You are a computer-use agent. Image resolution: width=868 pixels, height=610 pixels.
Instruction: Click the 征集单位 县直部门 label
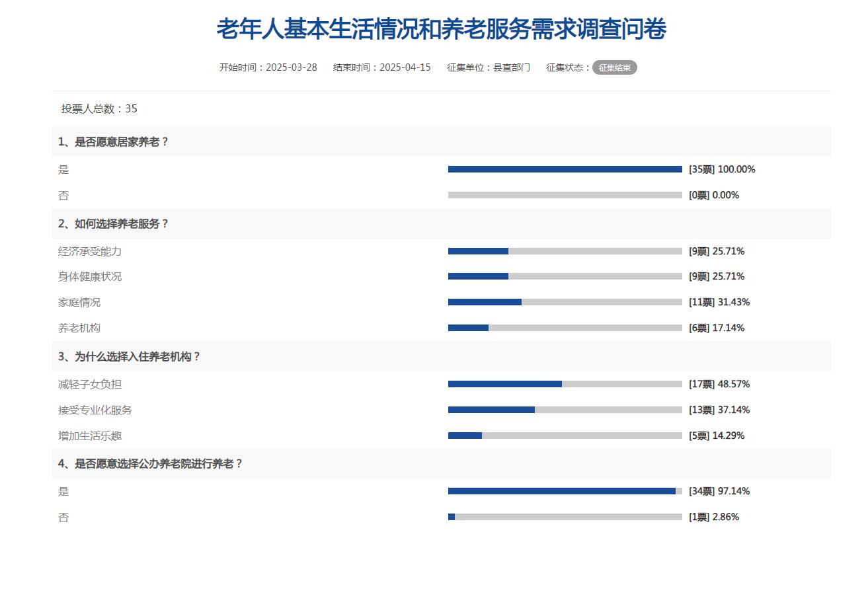point(489,67)
